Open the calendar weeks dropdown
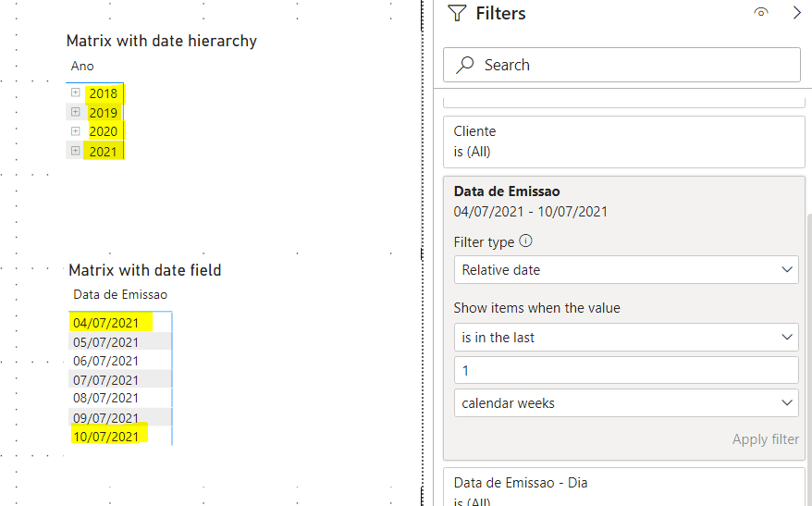Image resolution: width=812 pixels, height=506 pixels. (x=626, y=403)
